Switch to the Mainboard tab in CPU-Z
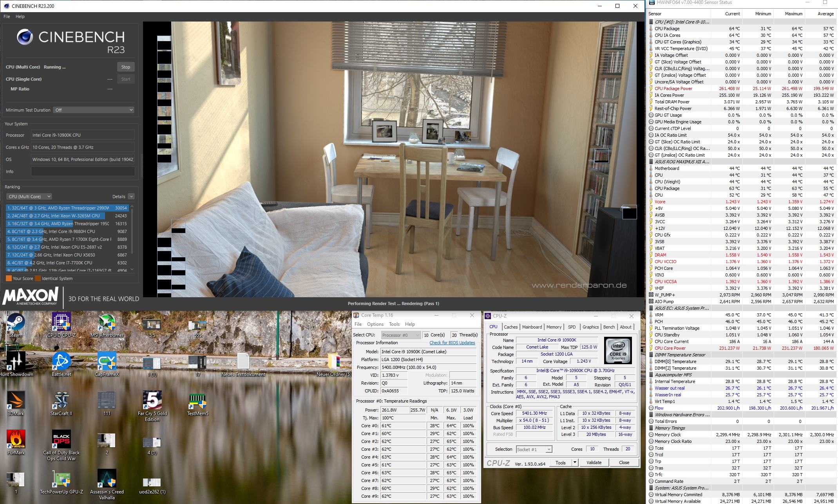 click(532, 327)
